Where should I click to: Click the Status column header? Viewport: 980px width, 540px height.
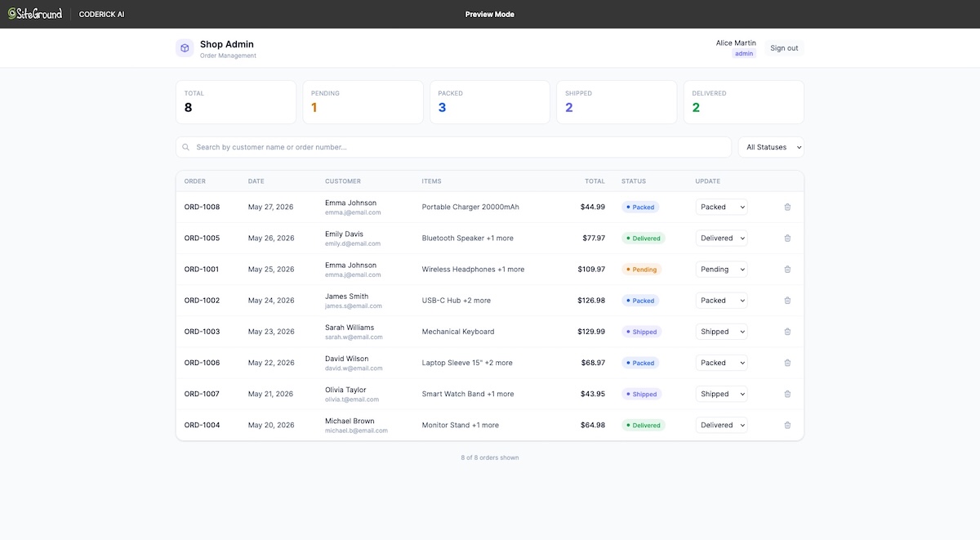(634, 181)
